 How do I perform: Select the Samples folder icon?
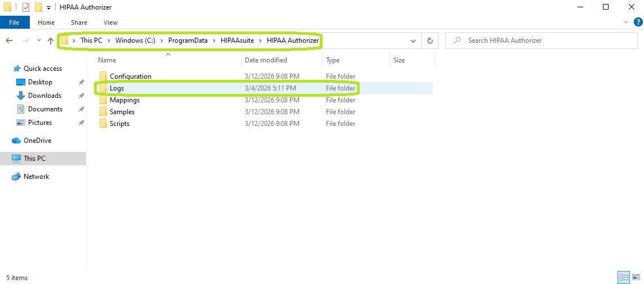coord(103,111)
